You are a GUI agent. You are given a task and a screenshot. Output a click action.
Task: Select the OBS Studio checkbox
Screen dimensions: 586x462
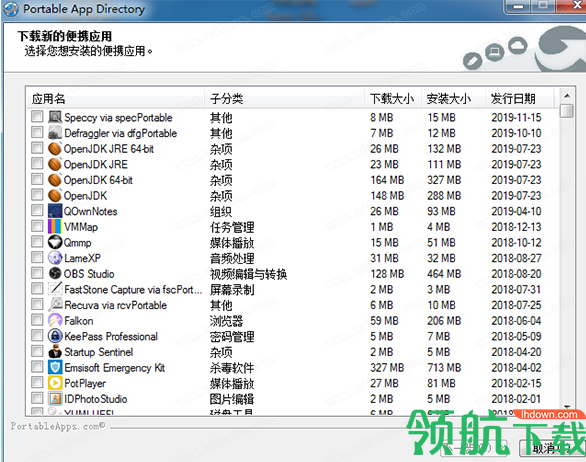[x=37, y=273]
